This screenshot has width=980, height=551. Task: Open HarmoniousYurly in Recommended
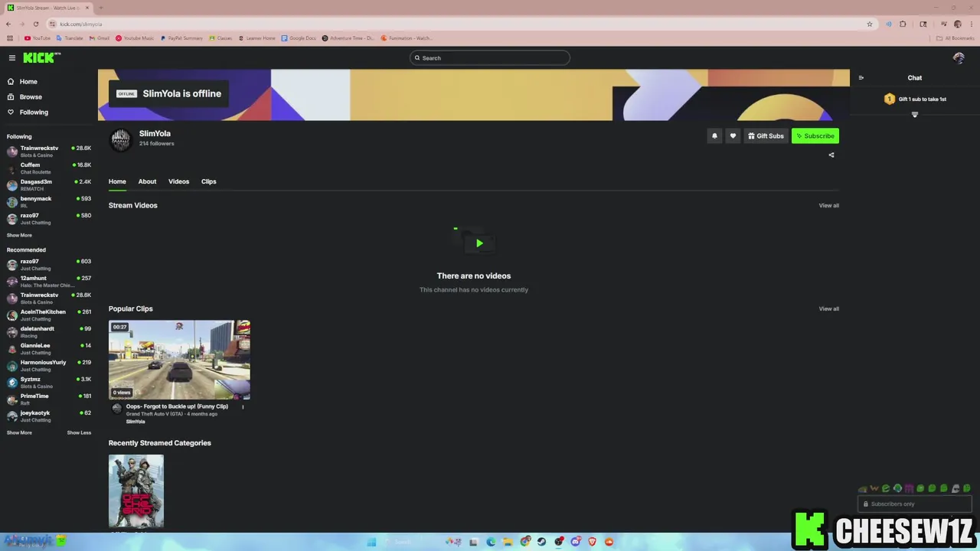pyautogui.click(x=48, y=365)
